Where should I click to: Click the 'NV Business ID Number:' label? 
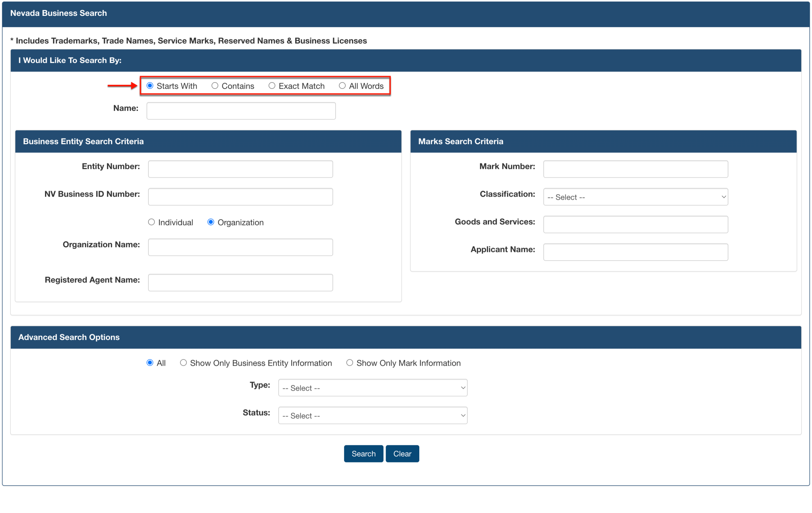click(x=92, y=194)
